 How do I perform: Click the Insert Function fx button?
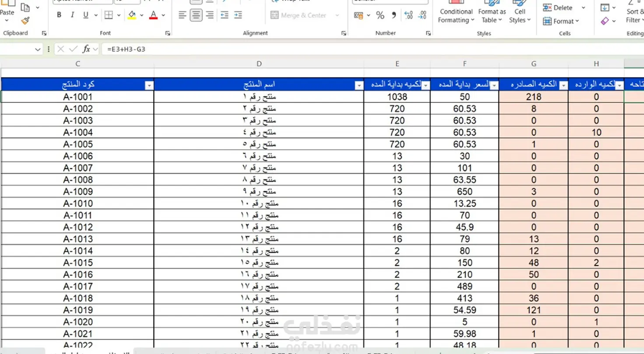[x=86, y=49]
